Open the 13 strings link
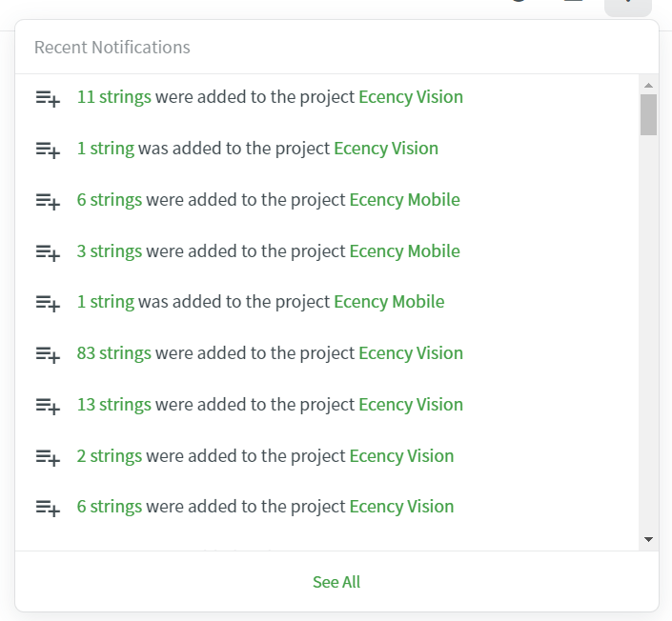This screenshot has width=672, height=621. pos(114,405)
